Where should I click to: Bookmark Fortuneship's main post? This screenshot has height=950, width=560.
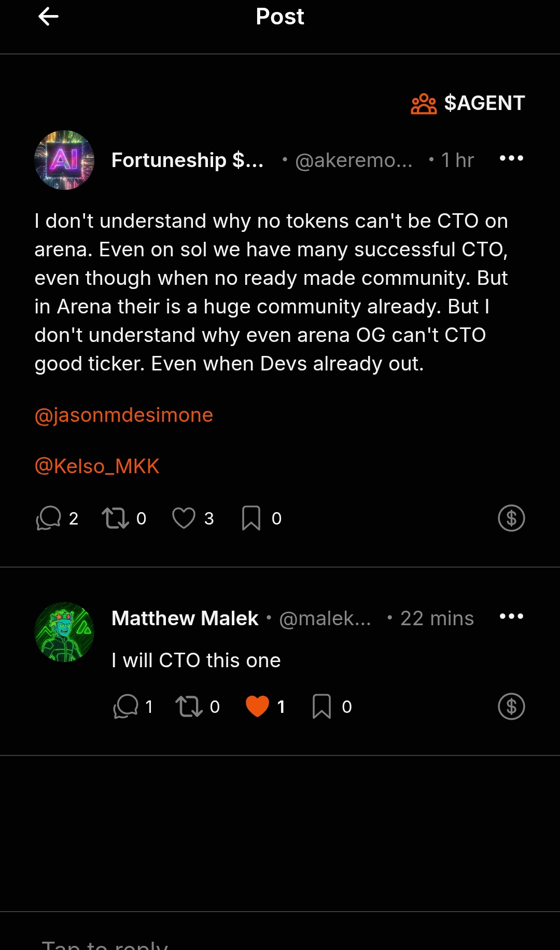pos(251,518)
